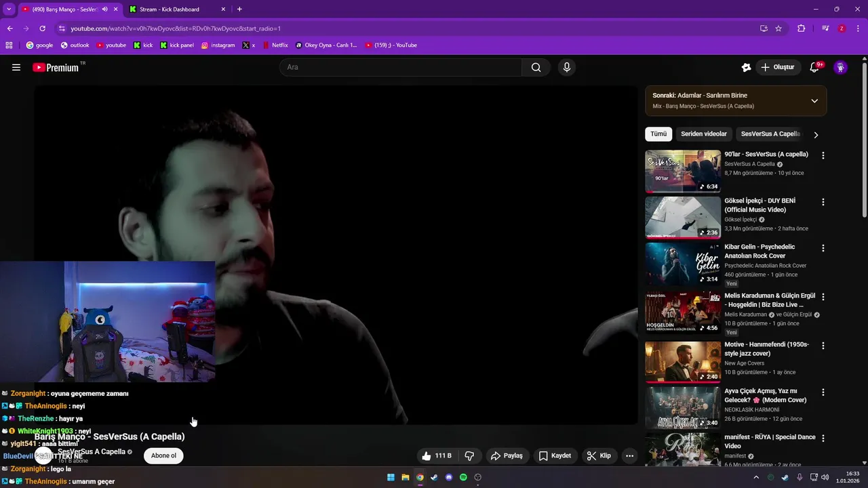Reload the page in browser toolbar
Screen dimensions: 868x488
(42, 28)
